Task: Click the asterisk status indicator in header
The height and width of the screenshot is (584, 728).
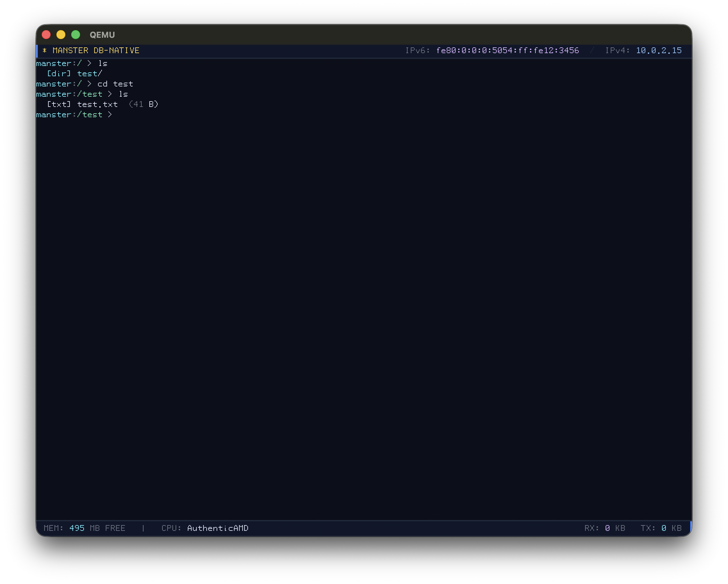Action: tap(45, 50)
